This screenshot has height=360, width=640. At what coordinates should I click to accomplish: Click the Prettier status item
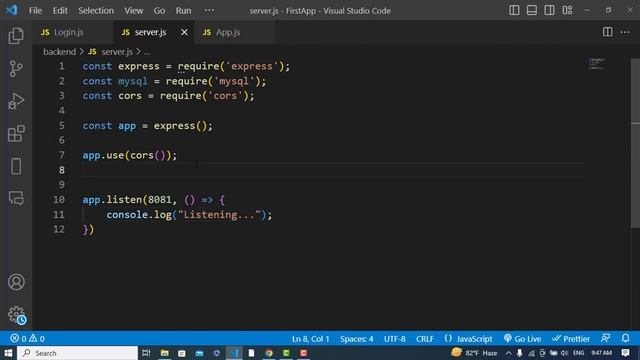pyautogui.click(x=571, y=339)
